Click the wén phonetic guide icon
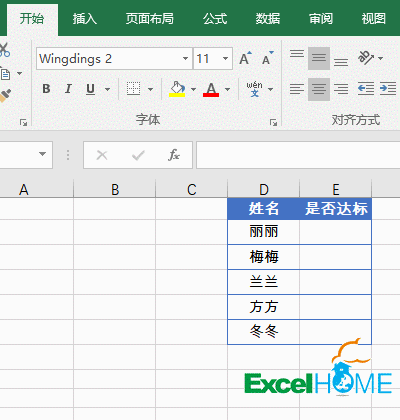Image resolution: width=400 pixels, height=420 pixels. [x=255, y=89]
